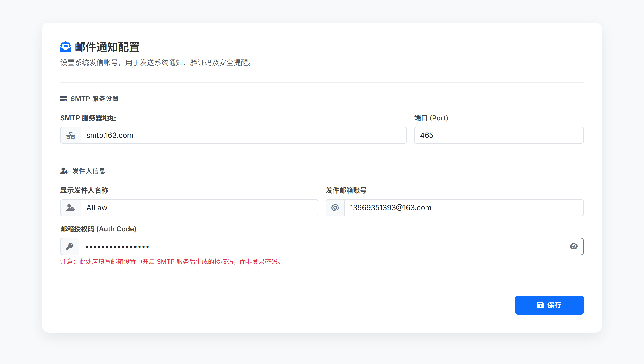Click the blue email envelope icon
The image size is (644, 364).
click(66, 47)
